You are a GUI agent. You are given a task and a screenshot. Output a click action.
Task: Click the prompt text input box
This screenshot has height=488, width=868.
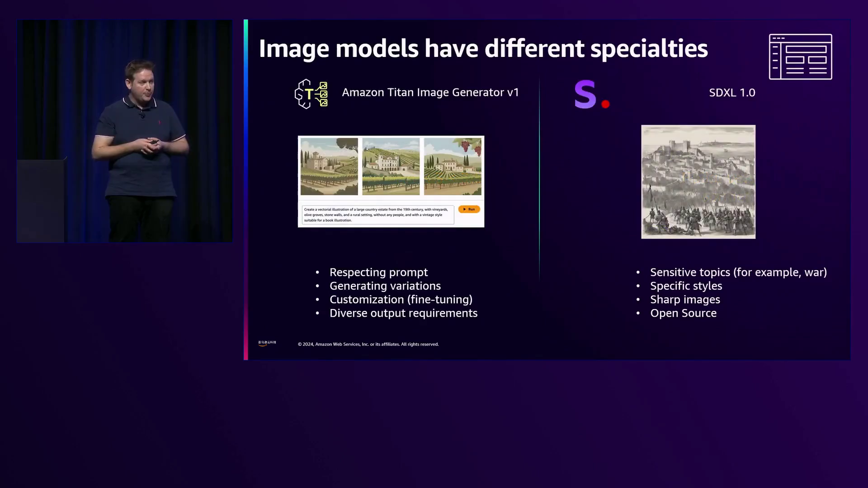click(378, 215)
